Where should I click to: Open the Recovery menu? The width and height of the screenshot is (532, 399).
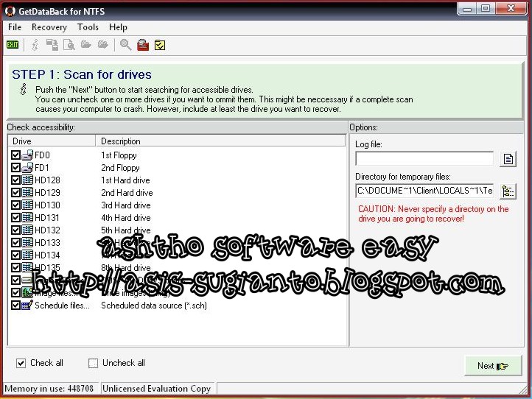click(x=49, y=27)
